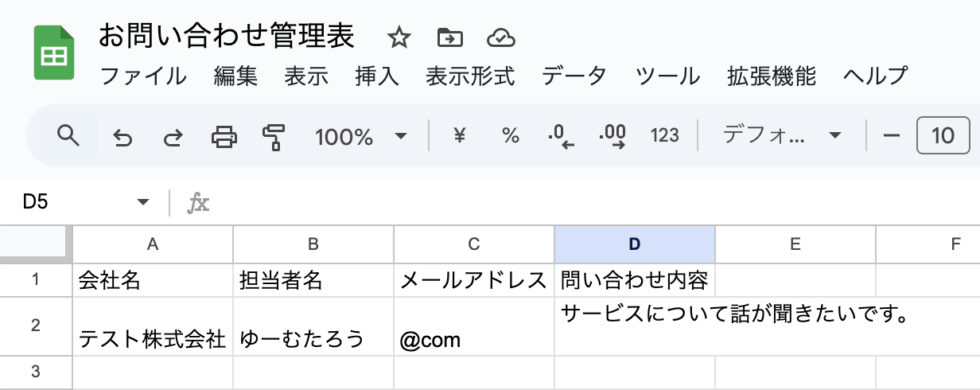Click the 123 number format button
The width and height of the screenshot is (980, 390).
click(664, 136)
